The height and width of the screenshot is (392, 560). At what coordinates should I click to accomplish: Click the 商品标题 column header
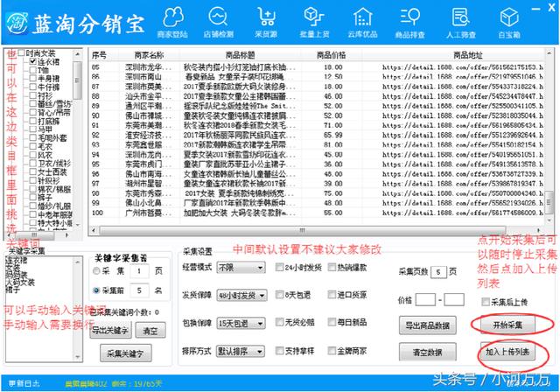[240, 55]
